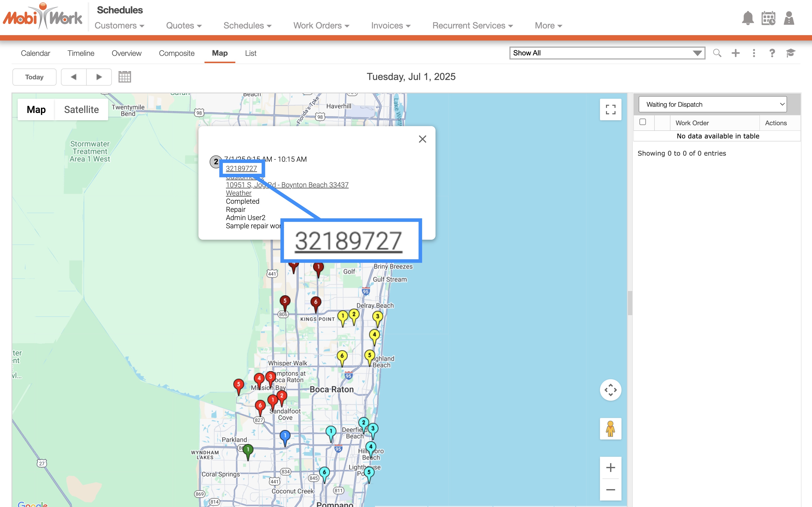Open the three-dot options menu
This screenshot has width=812, height=507.
click(x=754, y=53)
